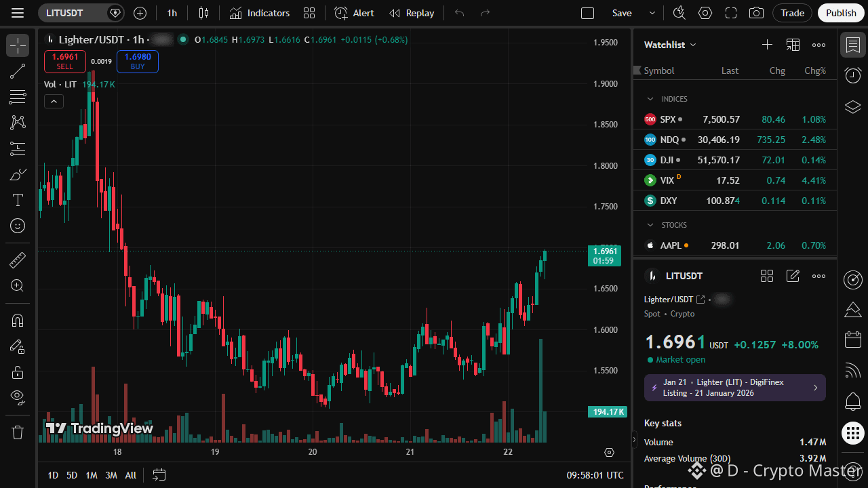Collapse the INDICES watchlist section
Viewport: 868px width, 488px height.
650,99
